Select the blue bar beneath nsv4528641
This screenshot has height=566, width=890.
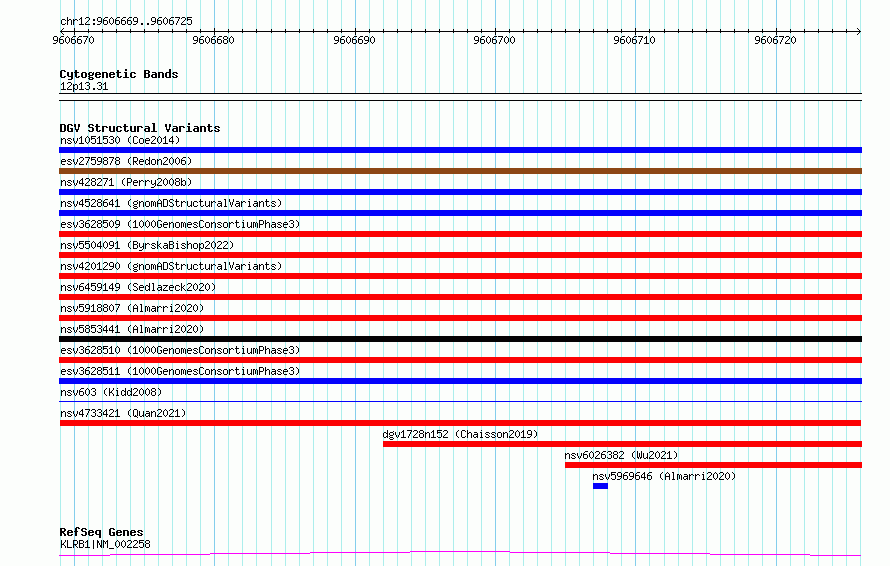click(x=460, y=213)
